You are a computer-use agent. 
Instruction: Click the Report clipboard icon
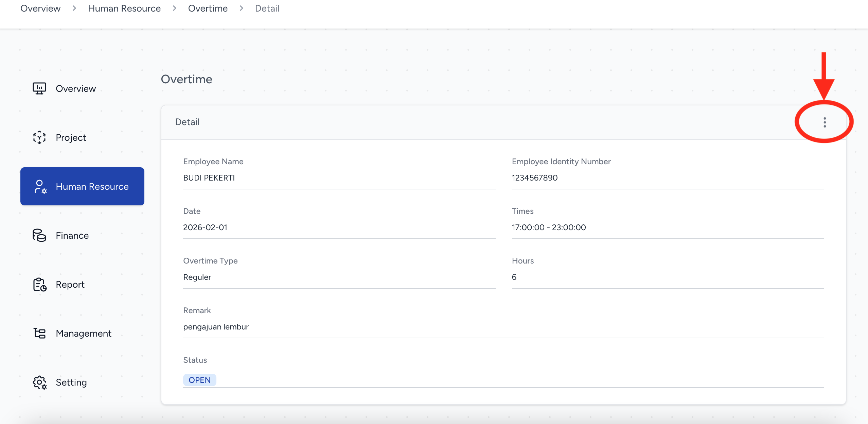40,285
